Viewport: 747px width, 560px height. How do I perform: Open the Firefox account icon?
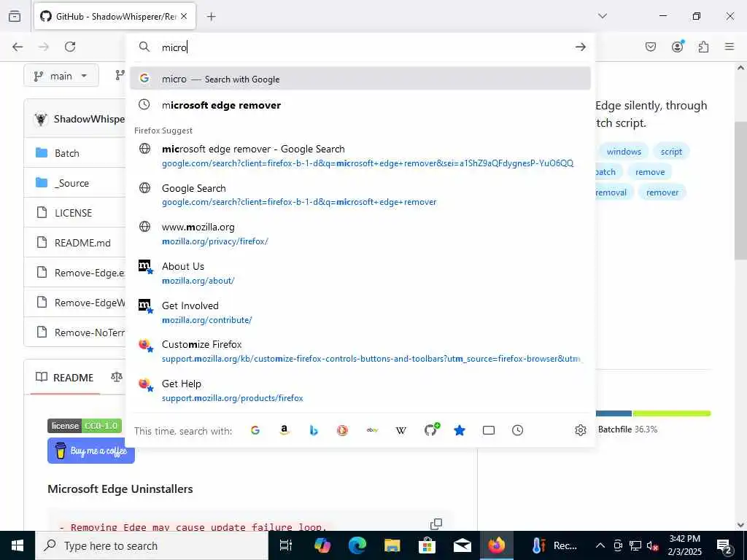(x=678, y=46)
